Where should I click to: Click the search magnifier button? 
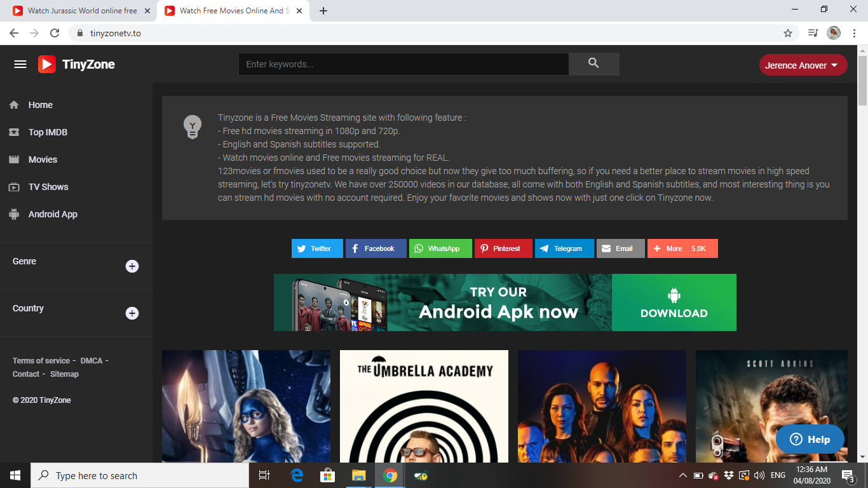(x=593, y=64)
